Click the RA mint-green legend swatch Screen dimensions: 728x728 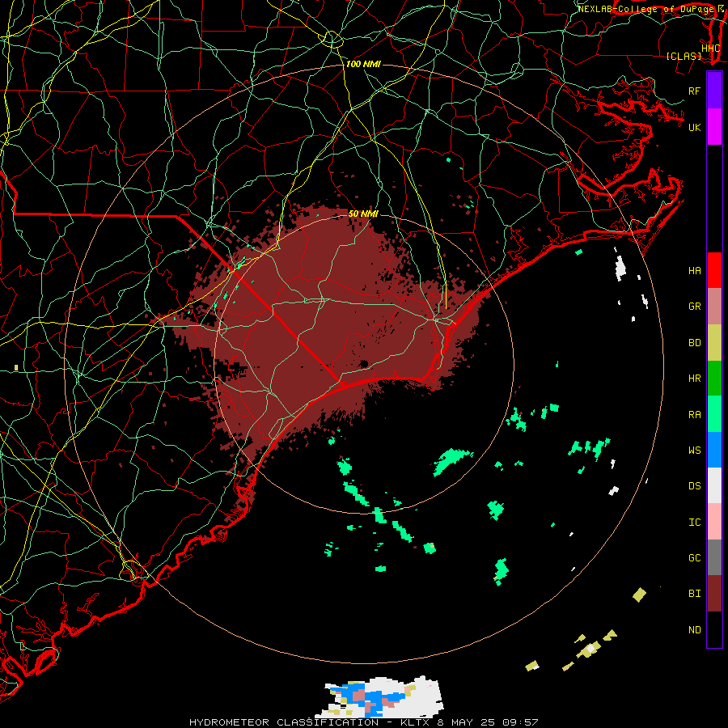click(714, 414)
